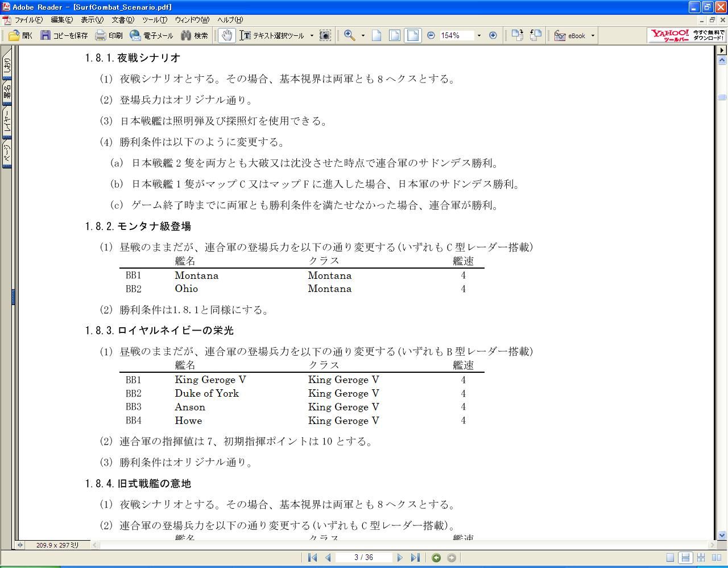Open the Pages (ページ) side tab
The width and height of the screenshot is (728, 568).
pyautogui.click(x=7, y=154)
